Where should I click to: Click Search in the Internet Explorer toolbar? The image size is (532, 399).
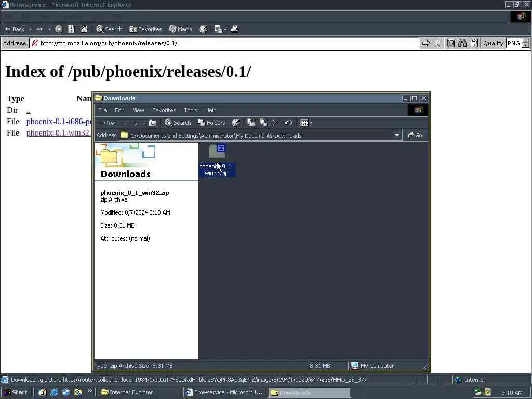109,29
